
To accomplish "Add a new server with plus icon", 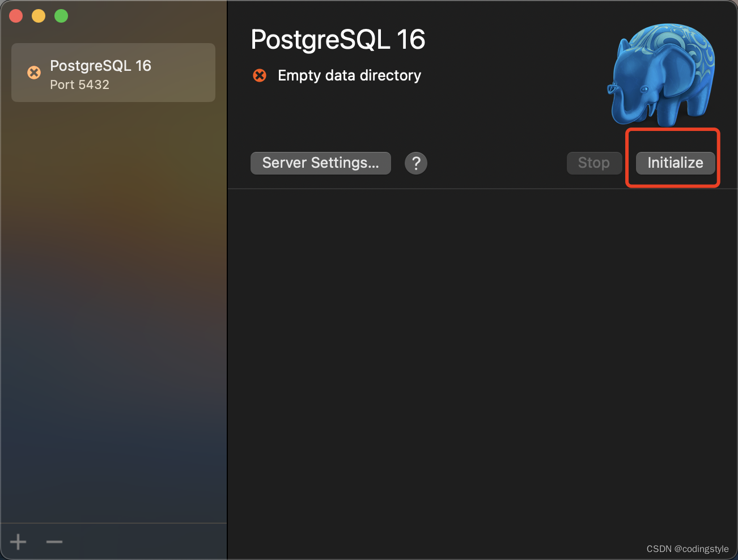I will [x=18, y=542].
